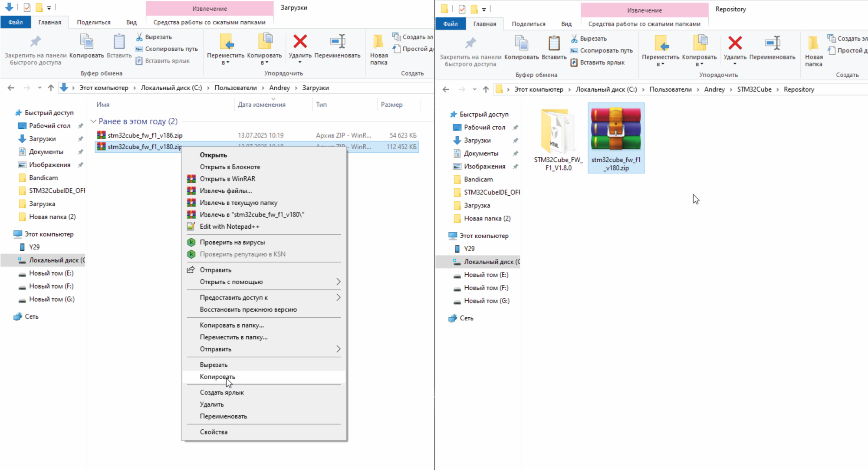Expand the Открыть с помощью submenu
The height and width of the screenshot is (470, 868).
(264, 282)
